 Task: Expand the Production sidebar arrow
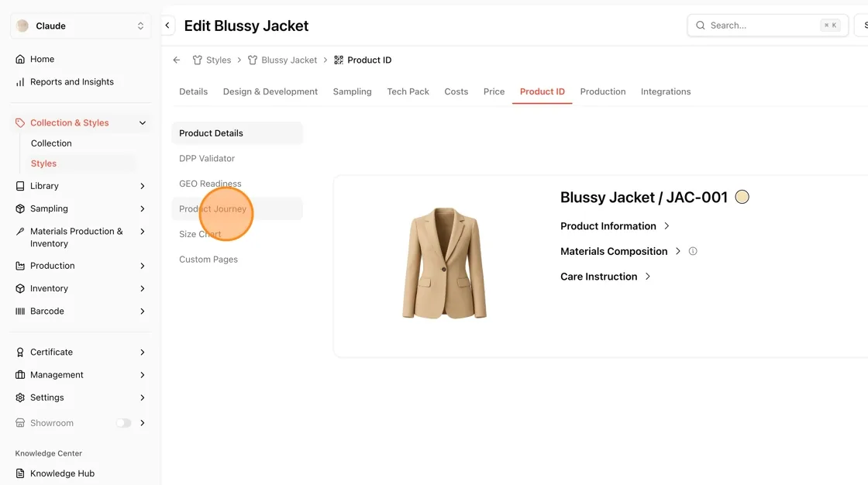coord(143,266)
